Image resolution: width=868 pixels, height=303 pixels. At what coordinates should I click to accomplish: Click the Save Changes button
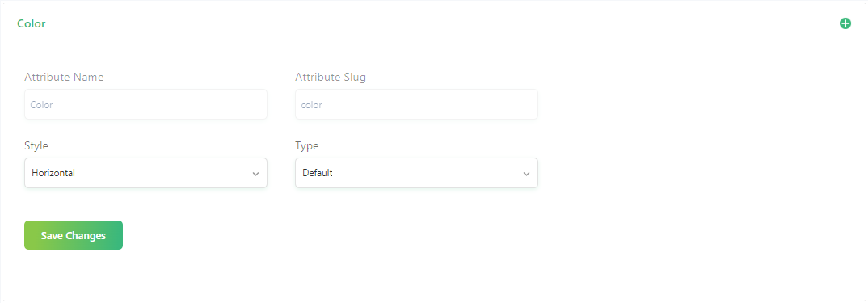pyautogui.click(x=74, y=235)
